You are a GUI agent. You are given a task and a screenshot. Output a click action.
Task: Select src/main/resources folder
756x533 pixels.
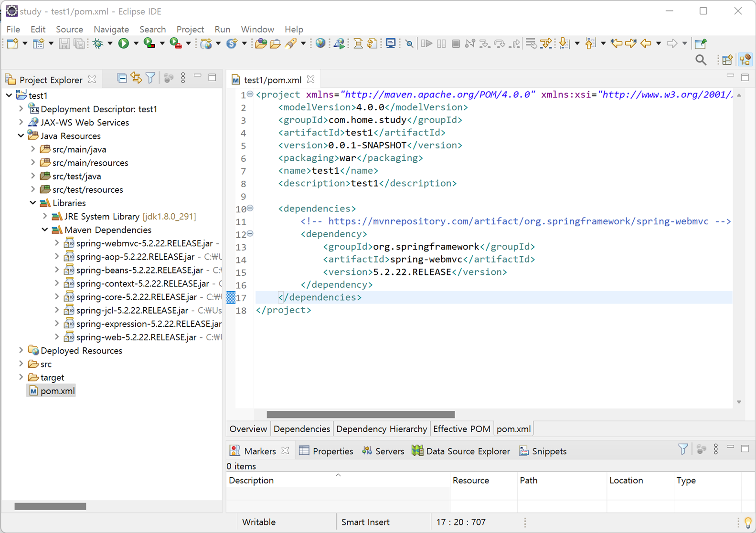click(x=90, y=163)
